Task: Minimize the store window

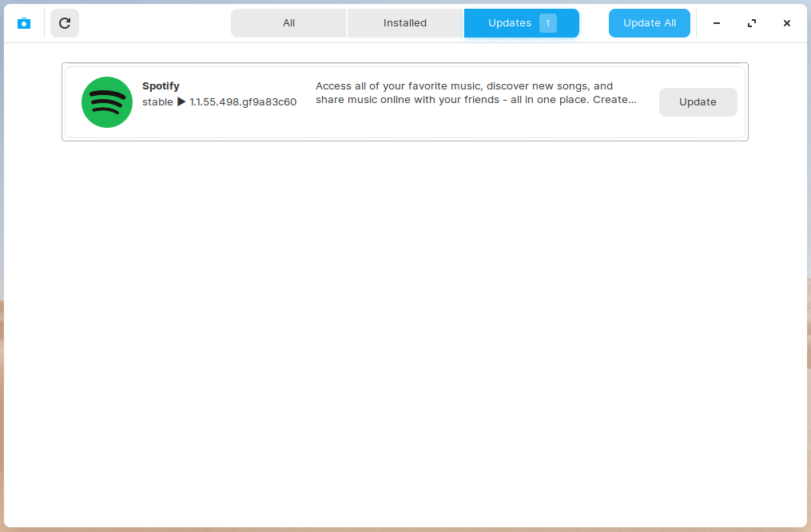Action: point(717,23)
